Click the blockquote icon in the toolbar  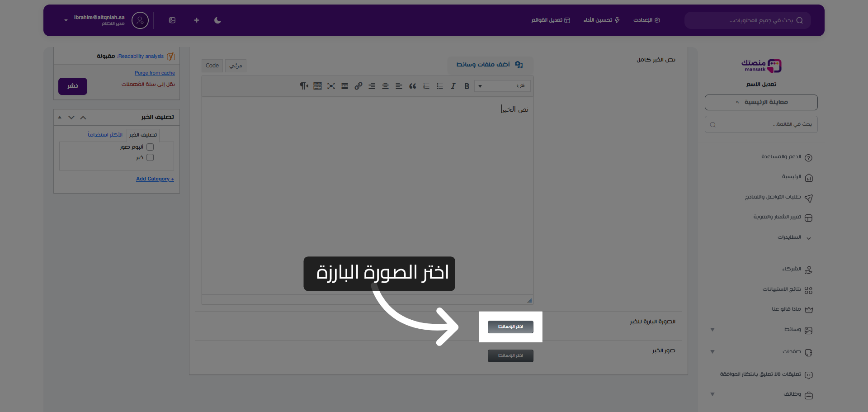click(413, 86)
